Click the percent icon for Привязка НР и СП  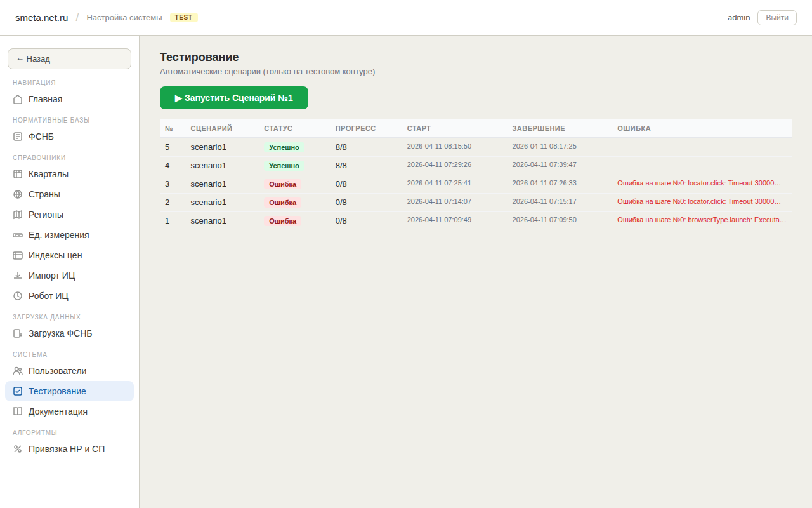[18, 449]
